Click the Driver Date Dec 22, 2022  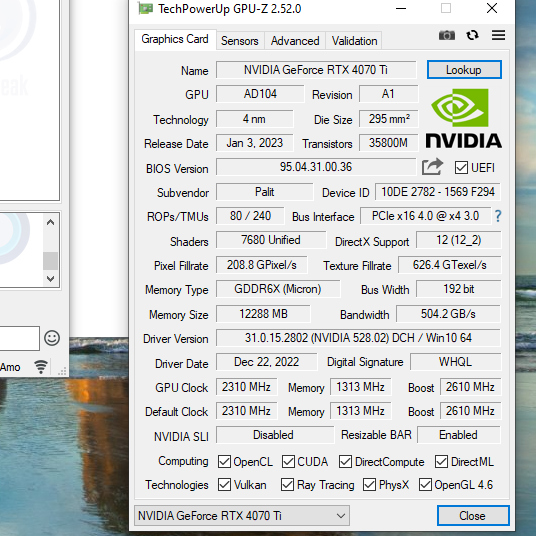click(x=266, y=362)
